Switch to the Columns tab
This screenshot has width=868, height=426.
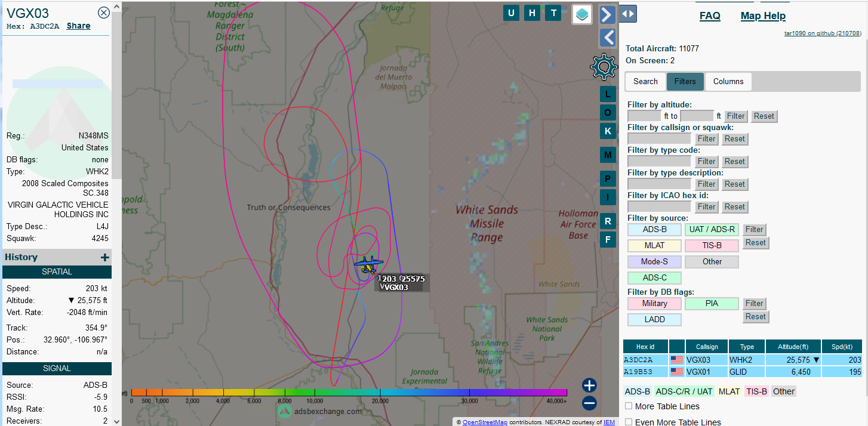(x=728, y=82)
